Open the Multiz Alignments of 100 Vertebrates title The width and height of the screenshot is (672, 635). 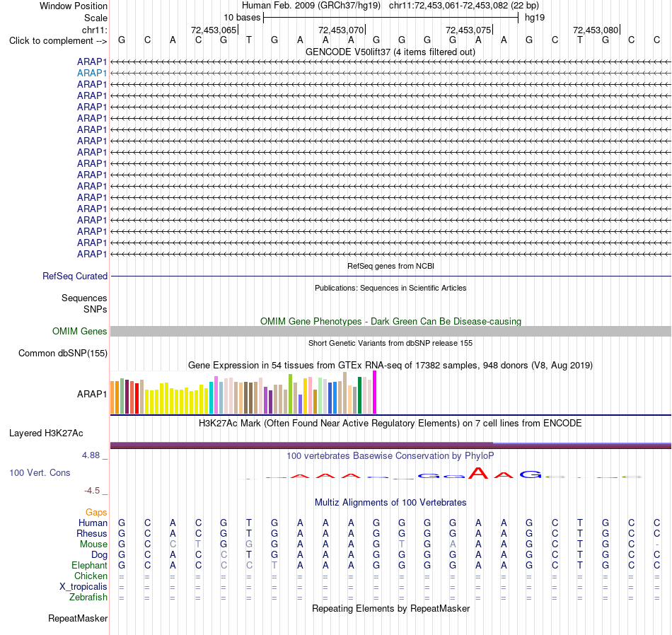(x=390, y=502)
